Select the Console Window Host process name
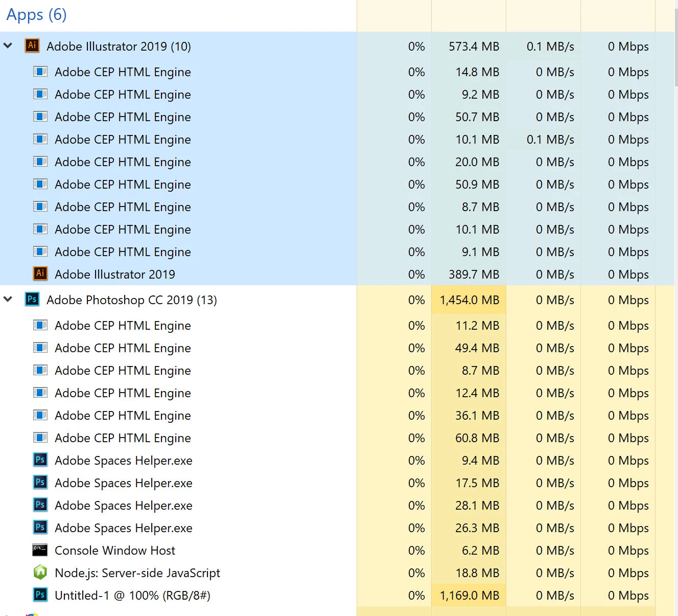 pos(115,551)
